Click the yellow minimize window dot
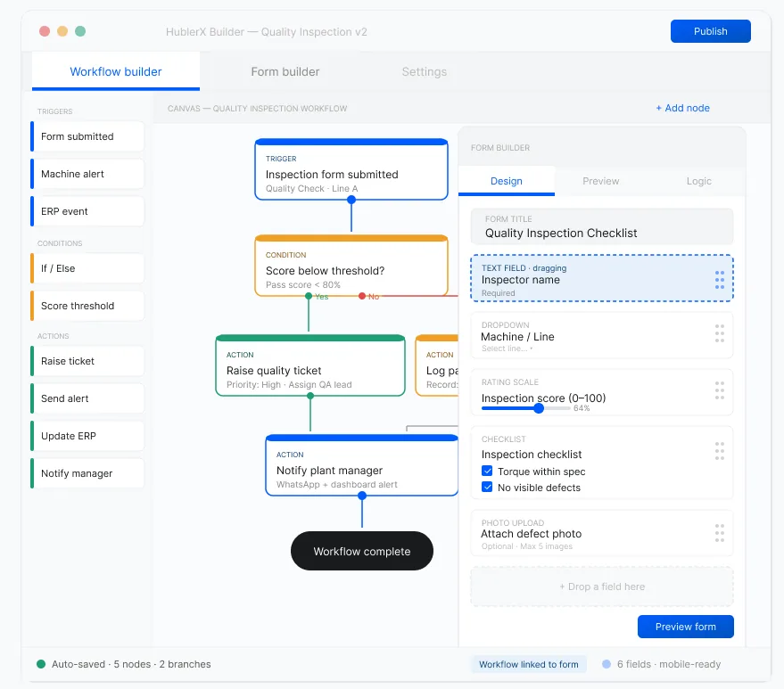Image resolution: width=784 pixels, height=689 pixels. point(62,31)
